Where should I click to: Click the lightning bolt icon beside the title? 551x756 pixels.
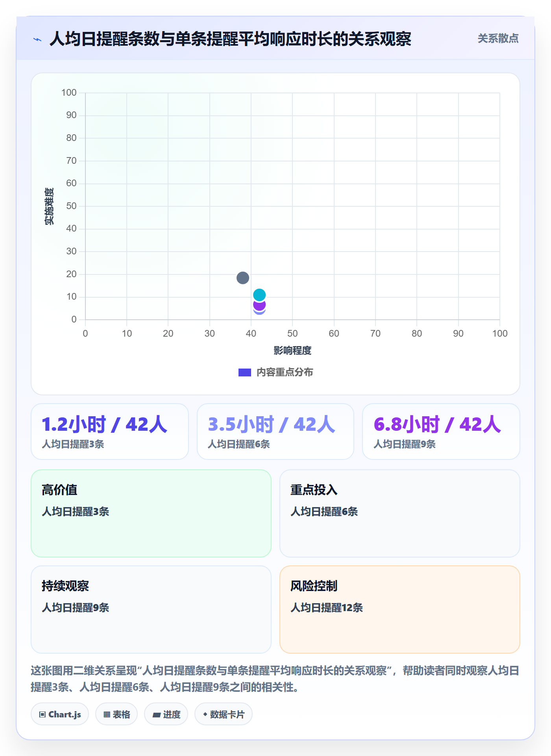[37, 39]
